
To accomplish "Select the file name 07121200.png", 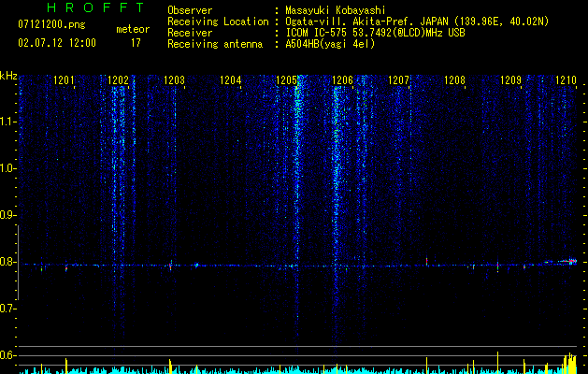I will tap(51, 24).
